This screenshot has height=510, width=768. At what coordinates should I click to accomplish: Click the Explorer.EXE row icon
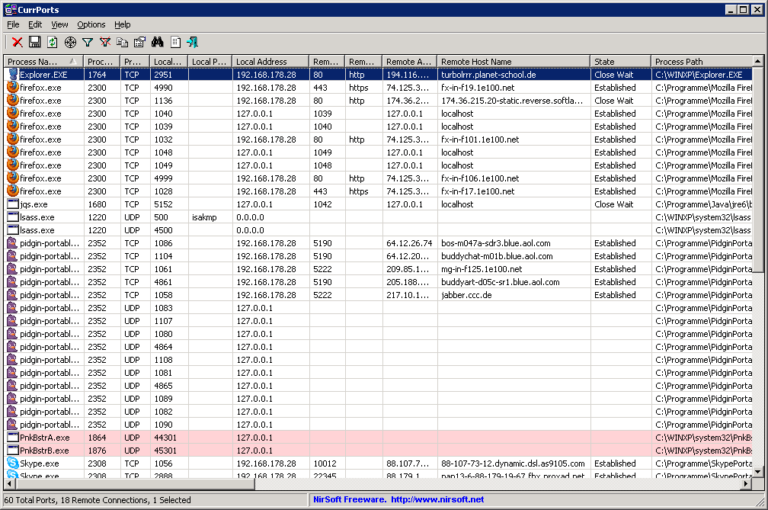13,74
